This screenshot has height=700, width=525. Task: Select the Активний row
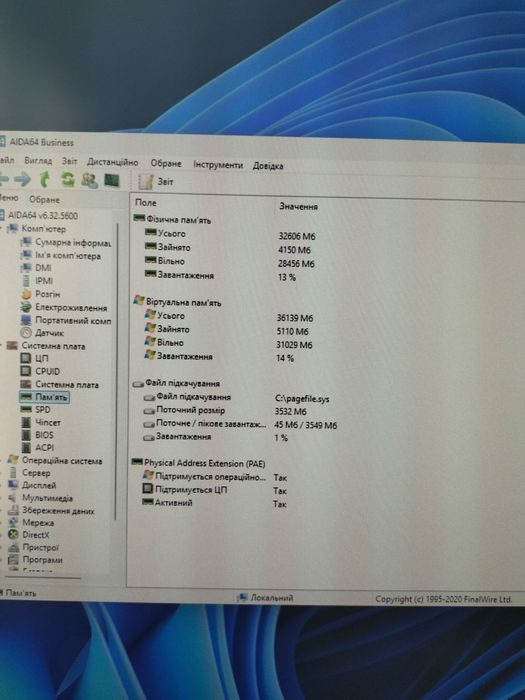click(214, 503)
